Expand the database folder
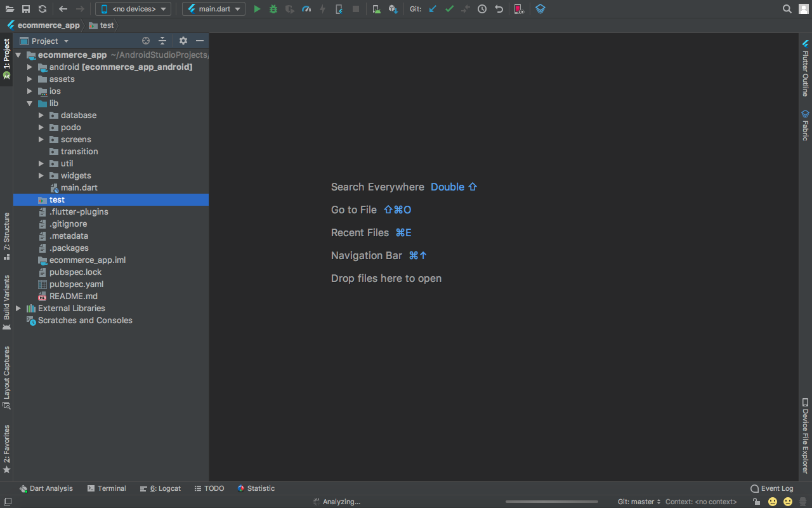 [x=41, y=115]
